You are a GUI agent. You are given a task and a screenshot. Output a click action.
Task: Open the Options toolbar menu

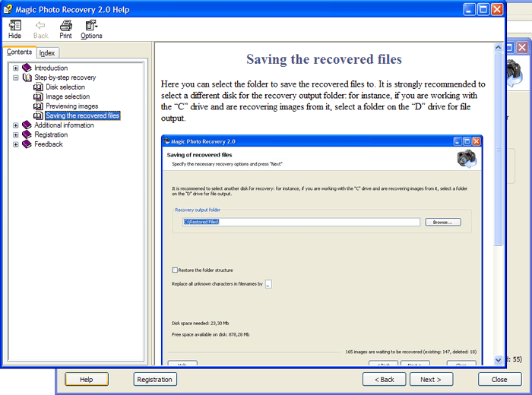pos(91,29)
